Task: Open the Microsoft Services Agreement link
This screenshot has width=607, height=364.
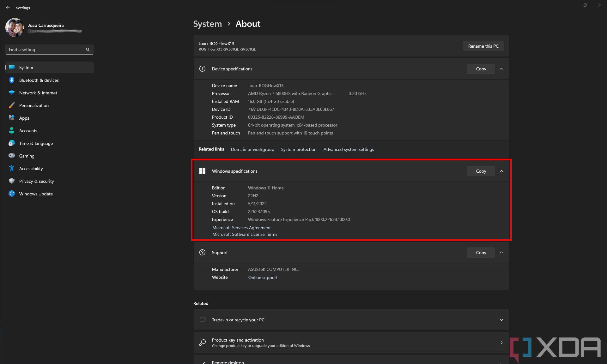Action: pos(241,227)
